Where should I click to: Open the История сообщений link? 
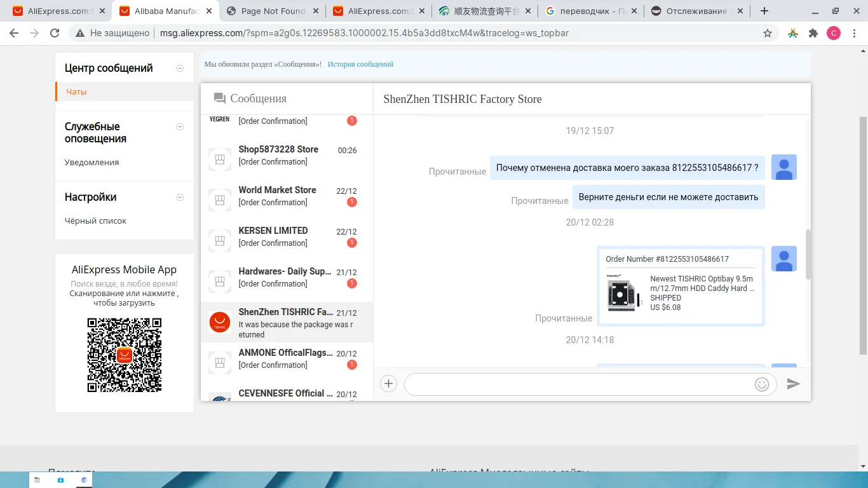[360, 64]
